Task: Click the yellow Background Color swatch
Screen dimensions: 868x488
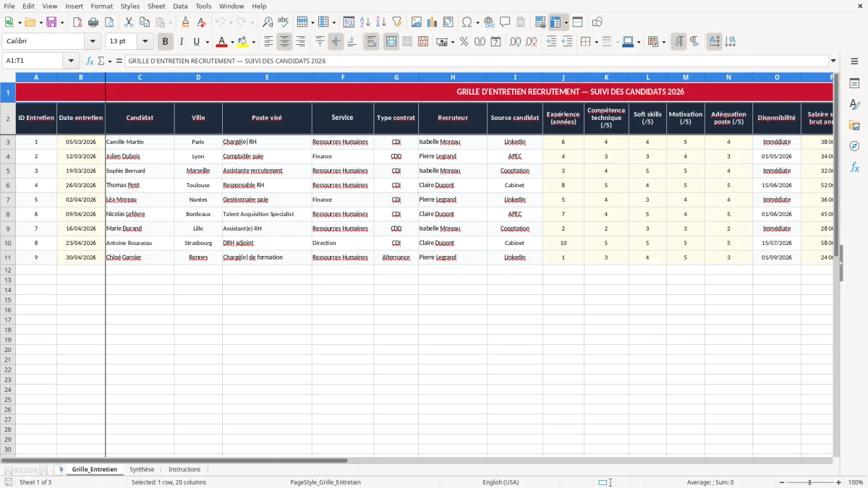Action: pos(242,42)
